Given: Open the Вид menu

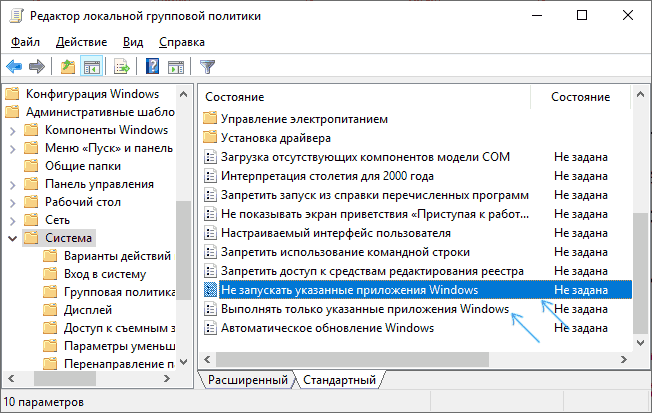Looking at the screenshot, I should click(133, 42).
